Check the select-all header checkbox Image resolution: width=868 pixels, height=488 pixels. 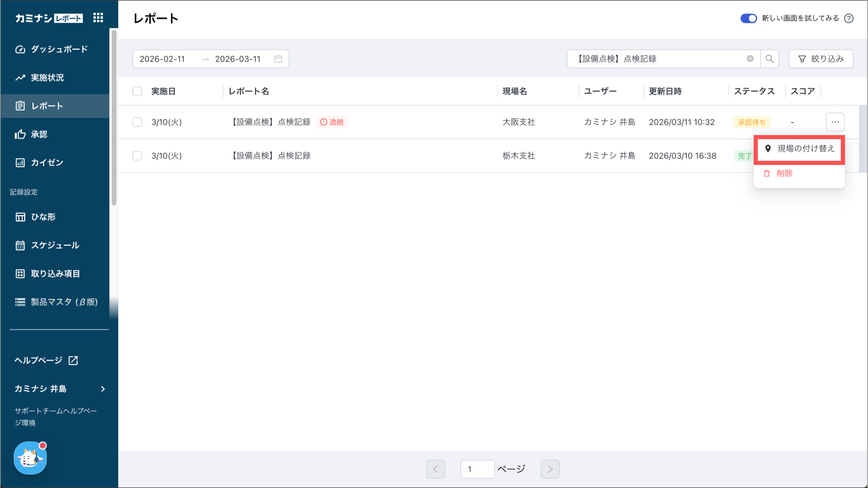tap(137, 92)
